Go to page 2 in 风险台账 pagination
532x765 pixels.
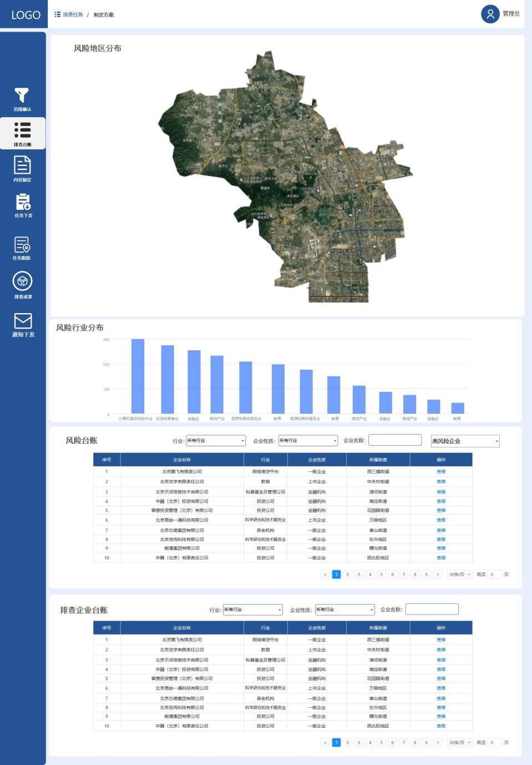348,575
